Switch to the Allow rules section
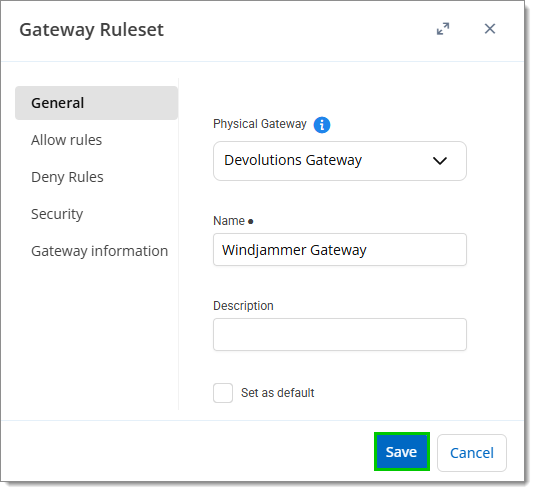This screenshot has height=492, width=535. coord(67,140)
